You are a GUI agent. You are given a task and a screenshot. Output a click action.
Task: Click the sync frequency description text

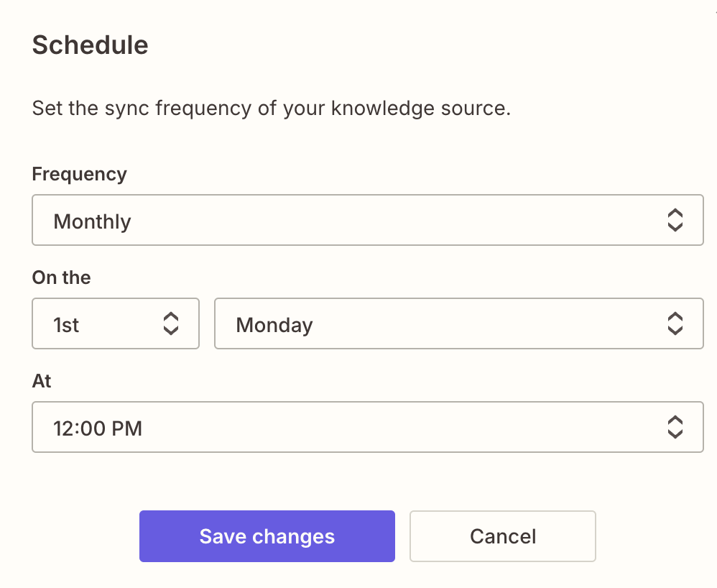point(271,109)
